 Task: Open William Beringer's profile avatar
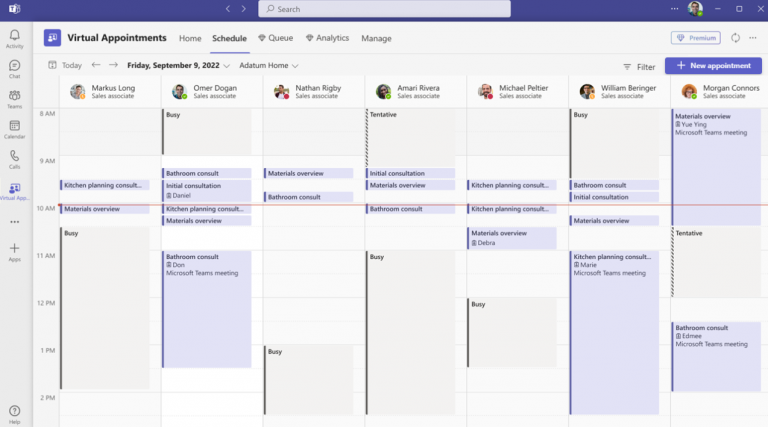point(587,91)
